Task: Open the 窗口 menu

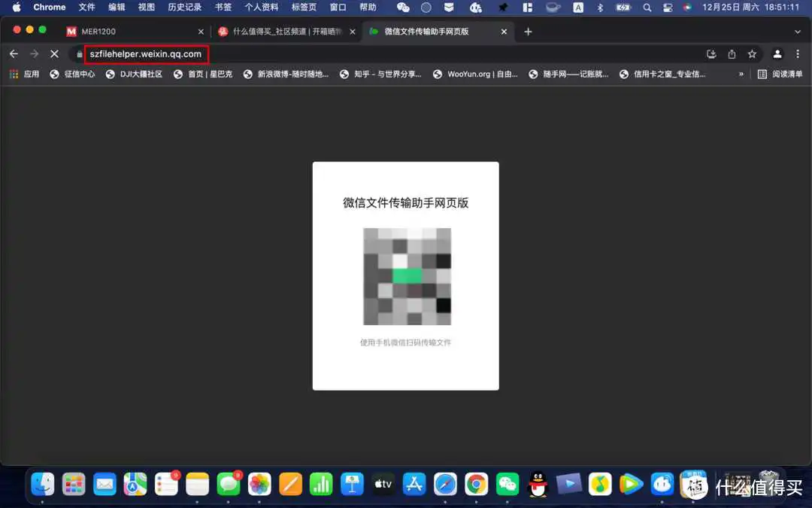Action: tap(338, 8)
